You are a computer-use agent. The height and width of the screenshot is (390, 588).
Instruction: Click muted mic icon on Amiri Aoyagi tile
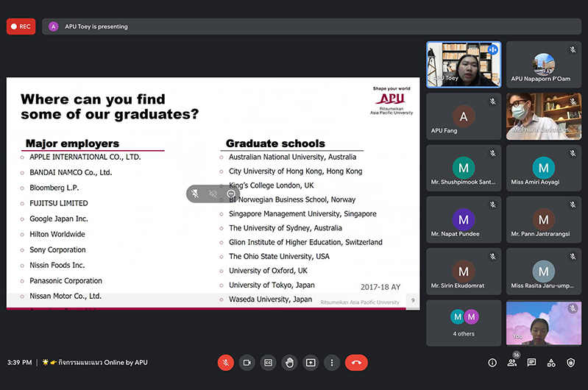point(573,153)
